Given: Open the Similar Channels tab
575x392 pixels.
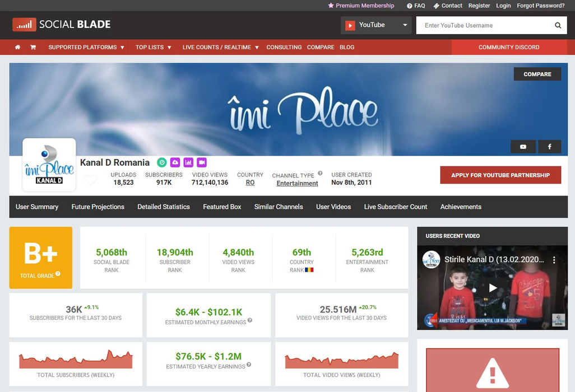Looking at the screenshot, I should 279,207.
